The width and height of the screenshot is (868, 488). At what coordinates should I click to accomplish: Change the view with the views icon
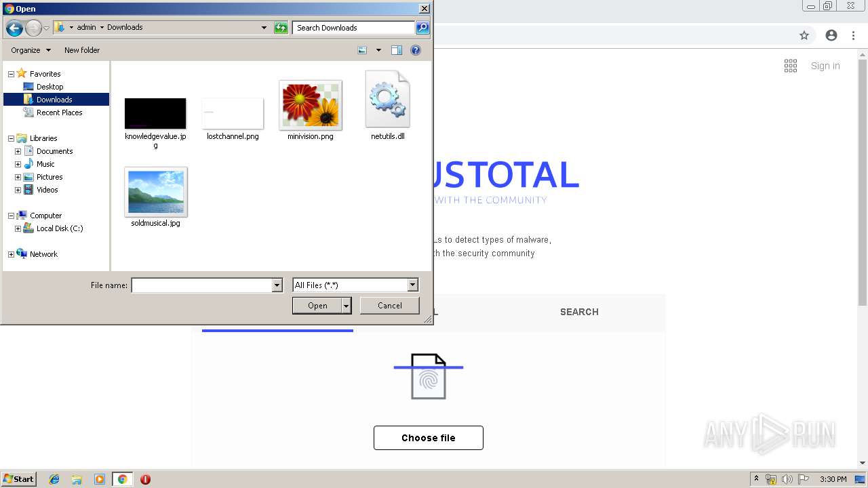pos(363,50)
